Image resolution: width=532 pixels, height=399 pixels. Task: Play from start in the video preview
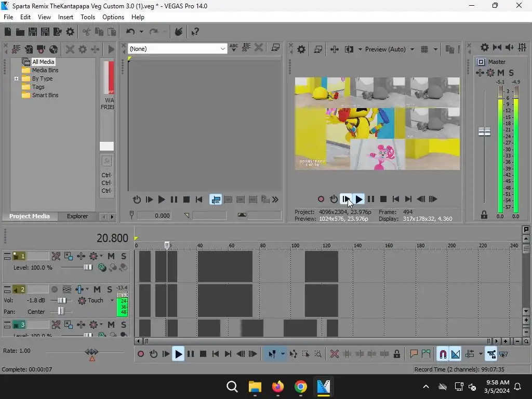coord(346,199)
